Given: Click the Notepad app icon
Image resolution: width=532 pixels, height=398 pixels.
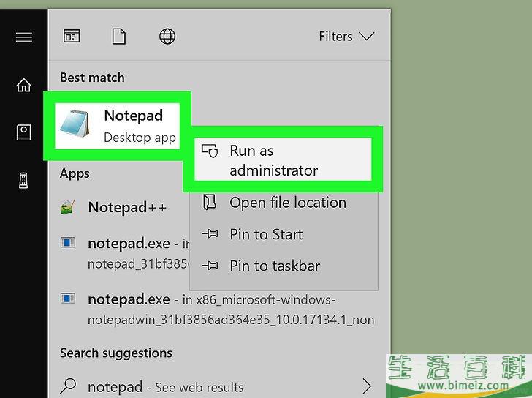Looking at the screenshot, I should [75, 124].
